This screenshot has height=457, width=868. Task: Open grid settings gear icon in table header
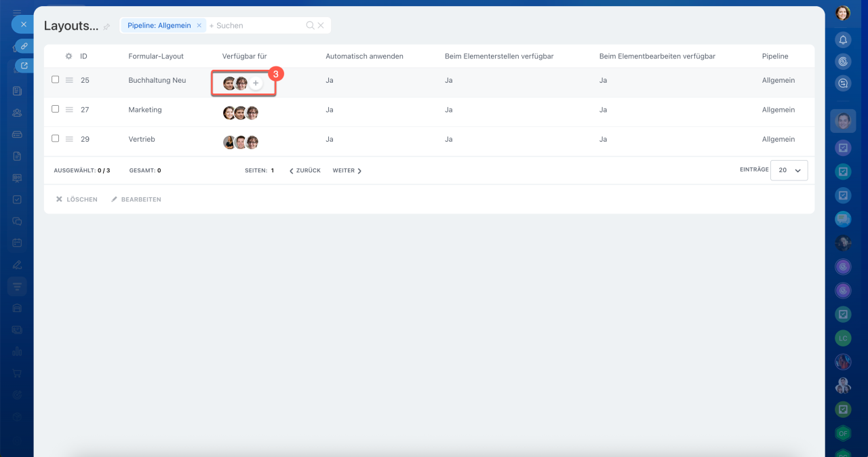(68, 56)
